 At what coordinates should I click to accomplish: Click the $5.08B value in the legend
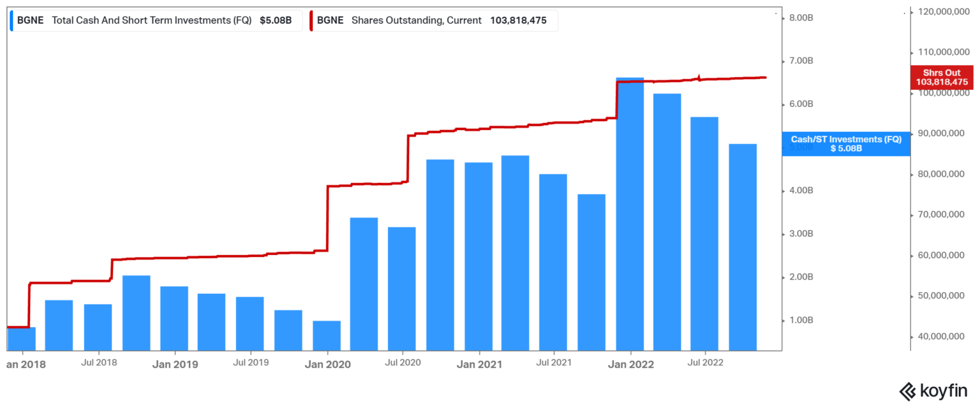click(276, 20)
